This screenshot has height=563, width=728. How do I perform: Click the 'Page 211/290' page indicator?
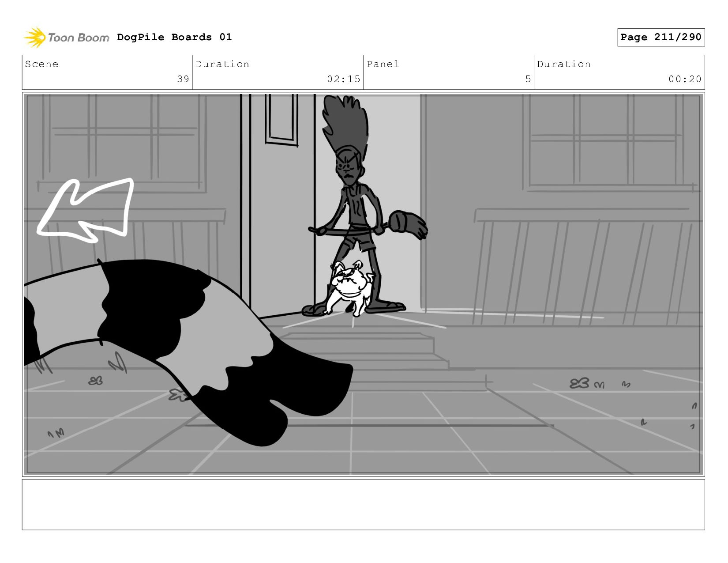click(661, 37)
